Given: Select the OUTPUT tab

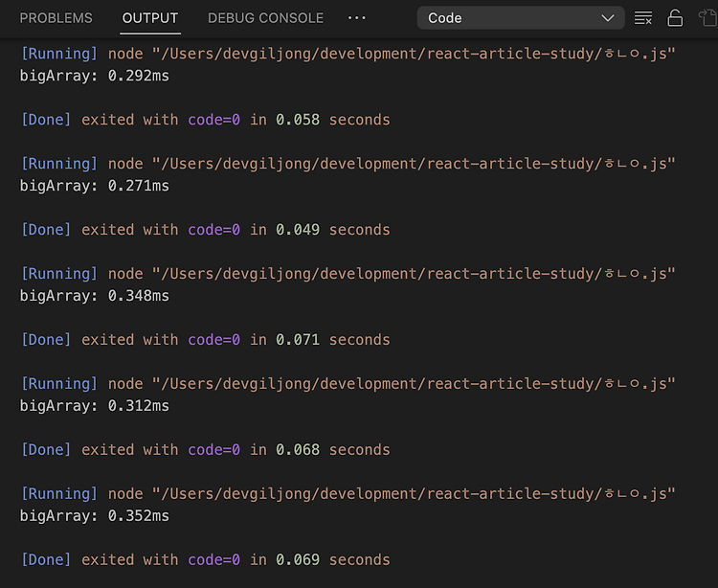Looking at the screenshot, I should 150,18.
